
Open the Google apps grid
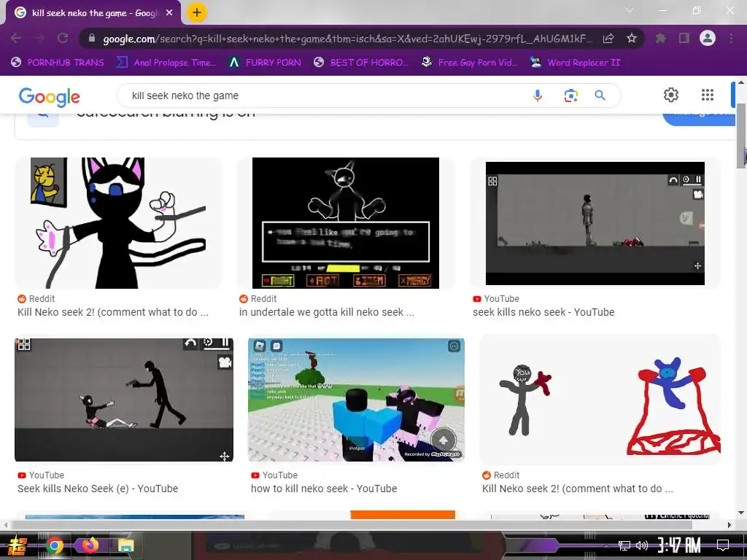coord(708,95)
